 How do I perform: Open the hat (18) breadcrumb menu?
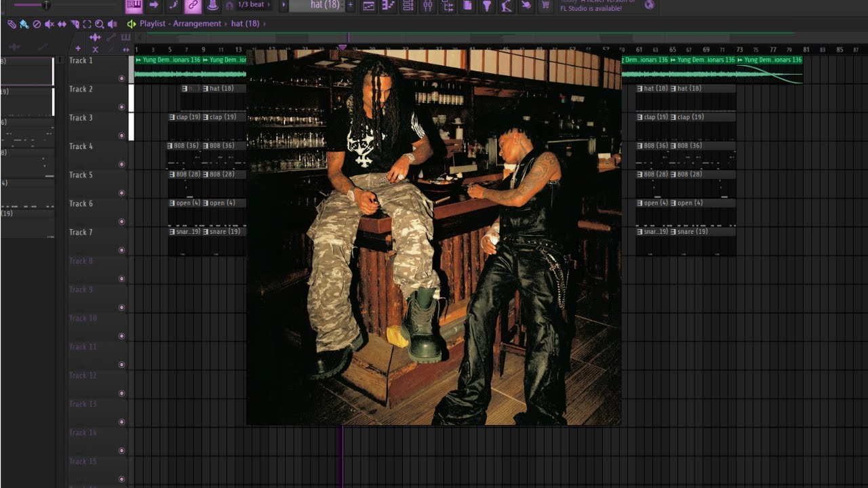click(x=245, y=24)
